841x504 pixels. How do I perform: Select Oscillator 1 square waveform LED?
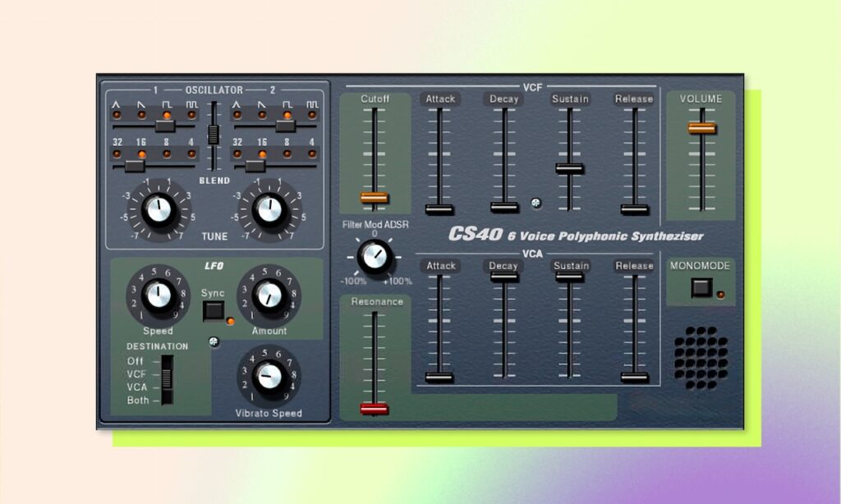point(167,115)
